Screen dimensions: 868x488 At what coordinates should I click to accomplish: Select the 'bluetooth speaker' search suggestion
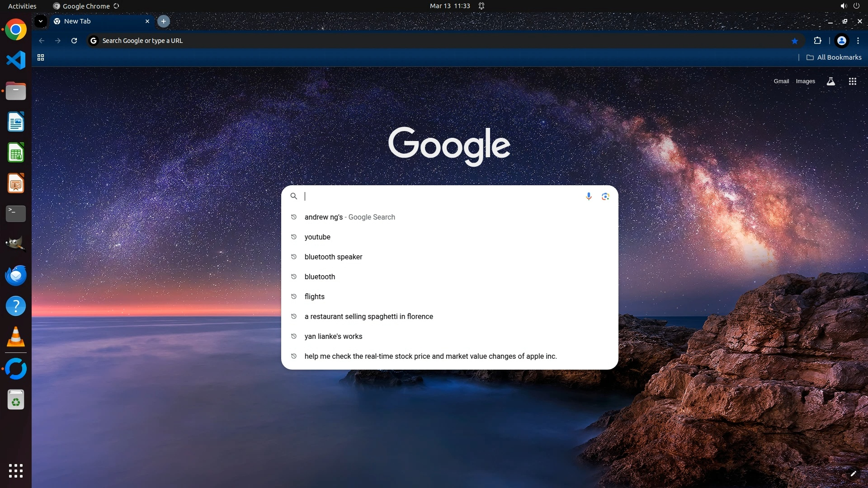click(x=333, y=257)
